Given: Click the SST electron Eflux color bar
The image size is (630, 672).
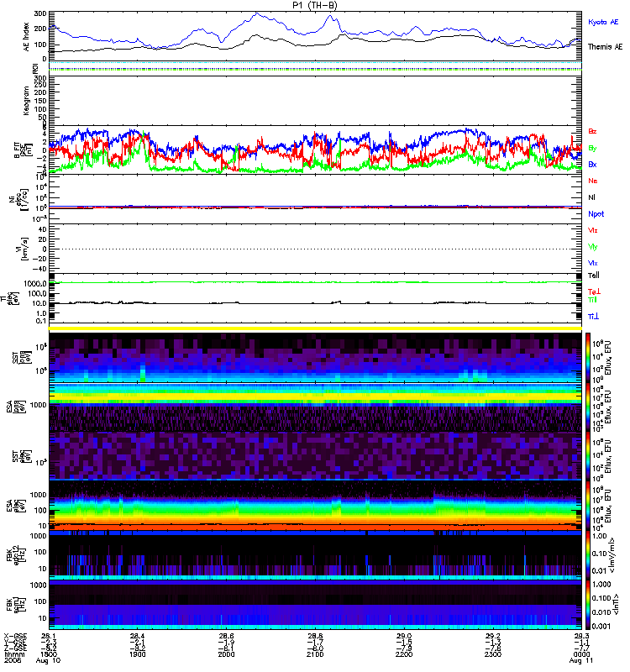Looking at the screenshot, I should [x=588, y=456].
